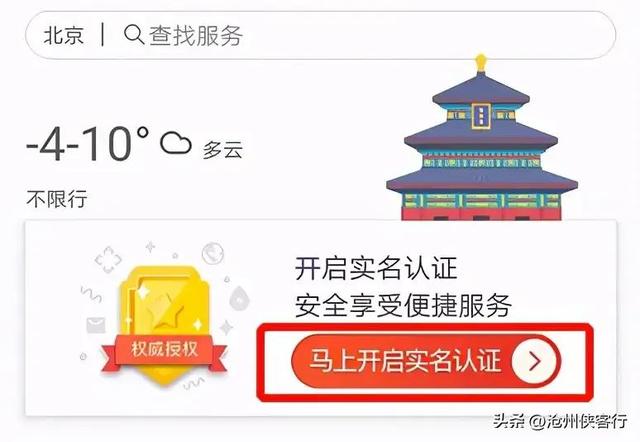Focus the 查找服务 search field
This screenshot has width=640, height=442.
click(320, 35)
